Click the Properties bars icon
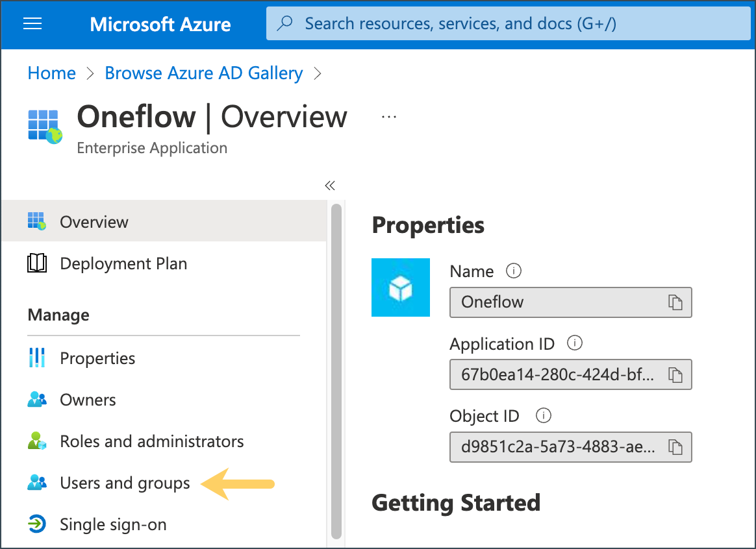The height and width of the screenshot is (549, 756). [x=36, y=358]
